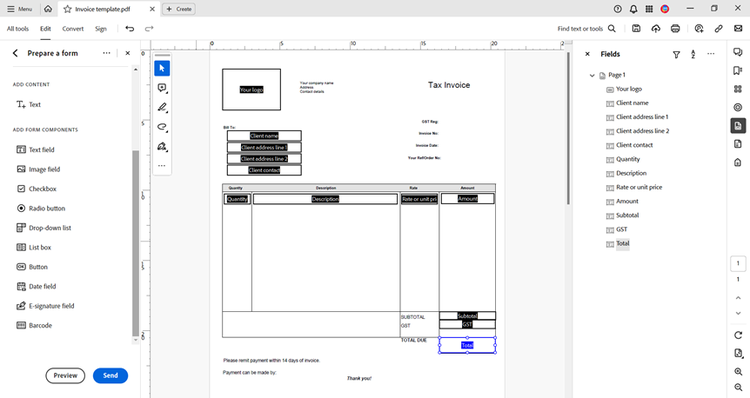Viewport: 750px width, 398px height.
Task: Close the Prepare a form panel
Action: [x=128, y=53]
